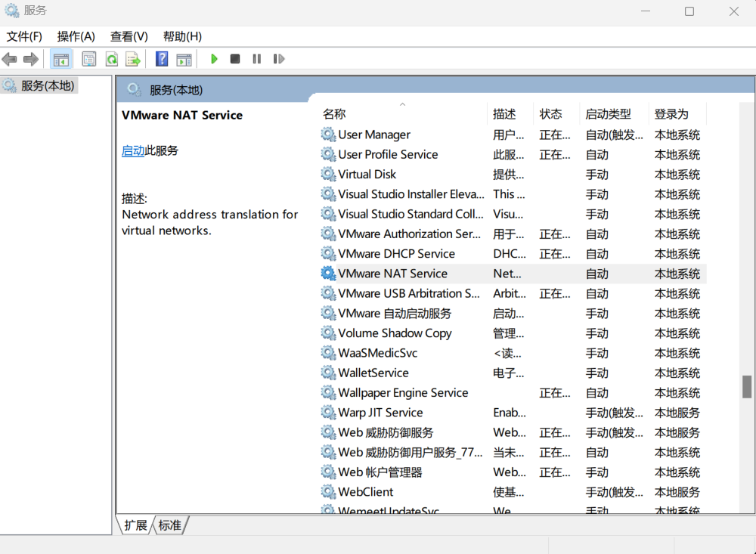Select Visual Studio Standard Coll... service

(x=411, y=214)
